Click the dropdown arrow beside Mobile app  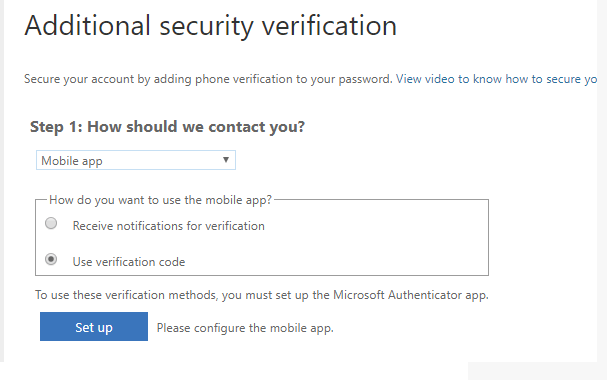(226, 160)
